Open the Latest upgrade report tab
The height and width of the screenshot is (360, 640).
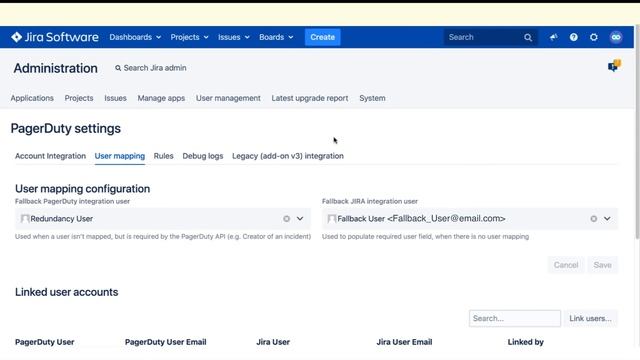click(310, 98)
